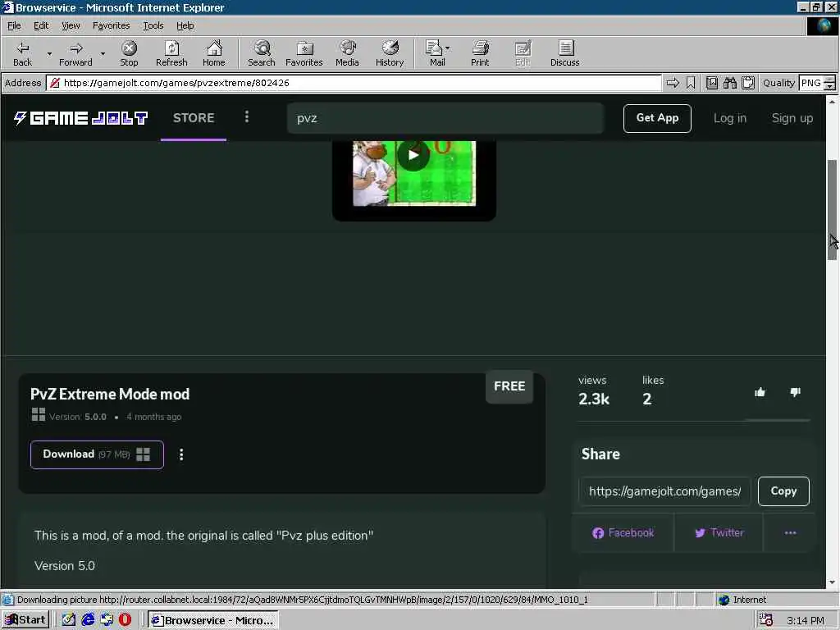The width and height of the screenshot is (840, 630).
Task: Open the Windows Start menu
Action: point(25,620)
